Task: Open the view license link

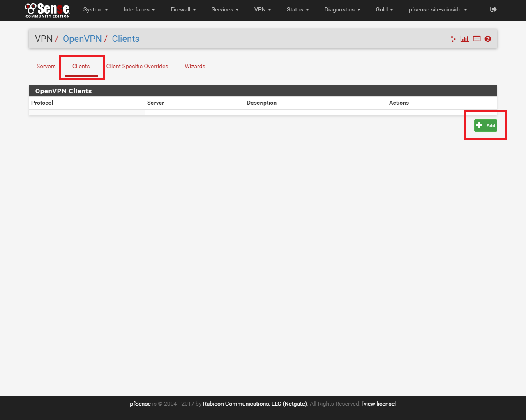Action: [x=379, y=404]
